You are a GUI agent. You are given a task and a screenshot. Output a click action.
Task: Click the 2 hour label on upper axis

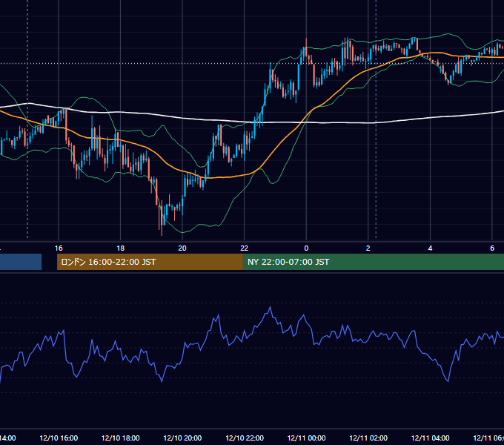tap(368, 248)
